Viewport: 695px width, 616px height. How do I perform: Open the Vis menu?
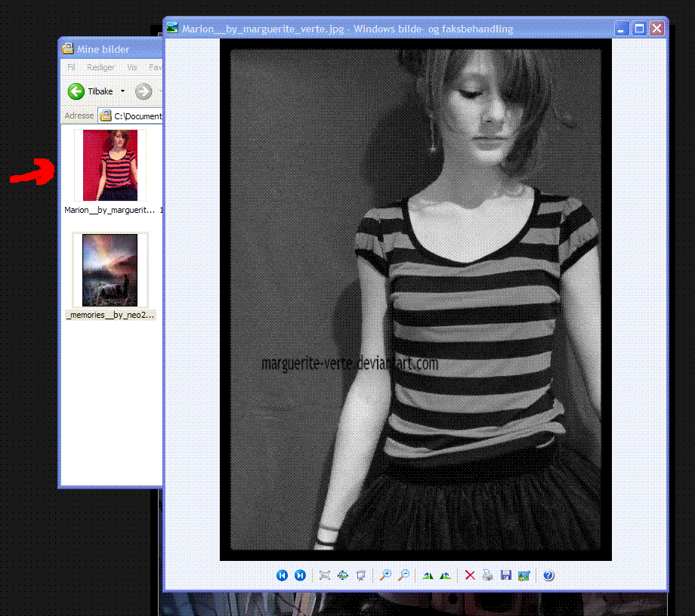click(132, 67)
